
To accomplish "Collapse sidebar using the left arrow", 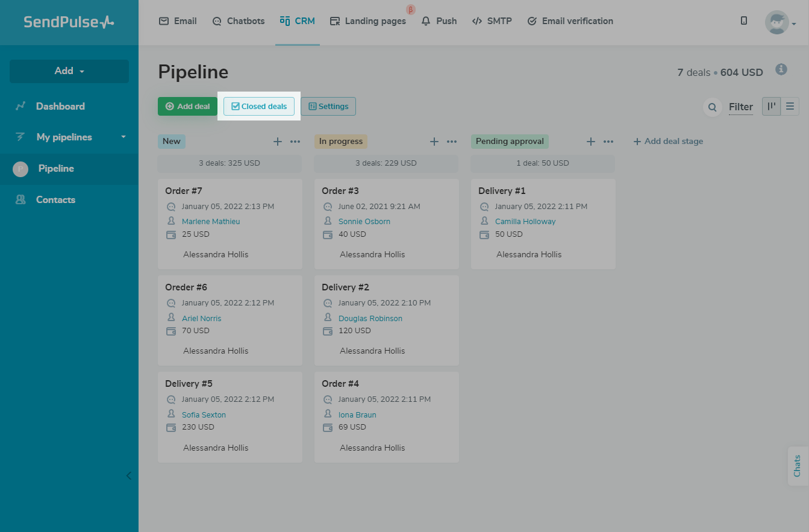I will tap(128, 476).
